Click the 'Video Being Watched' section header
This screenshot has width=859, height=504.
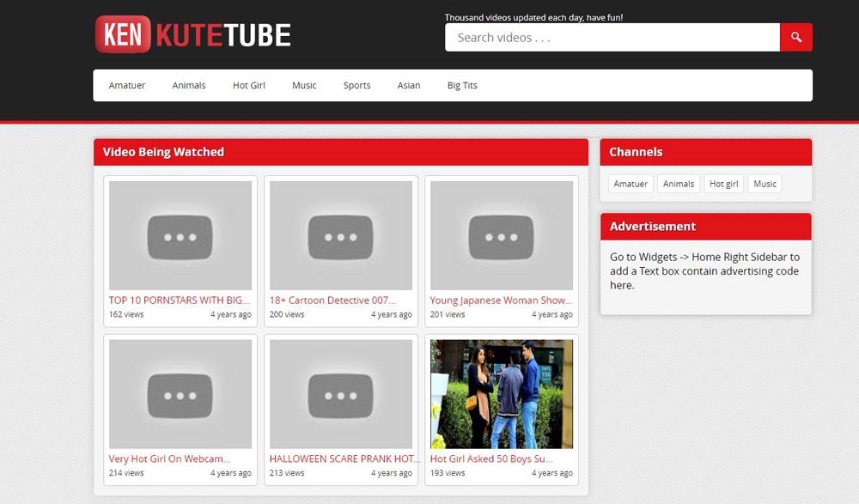pos(341,152)
